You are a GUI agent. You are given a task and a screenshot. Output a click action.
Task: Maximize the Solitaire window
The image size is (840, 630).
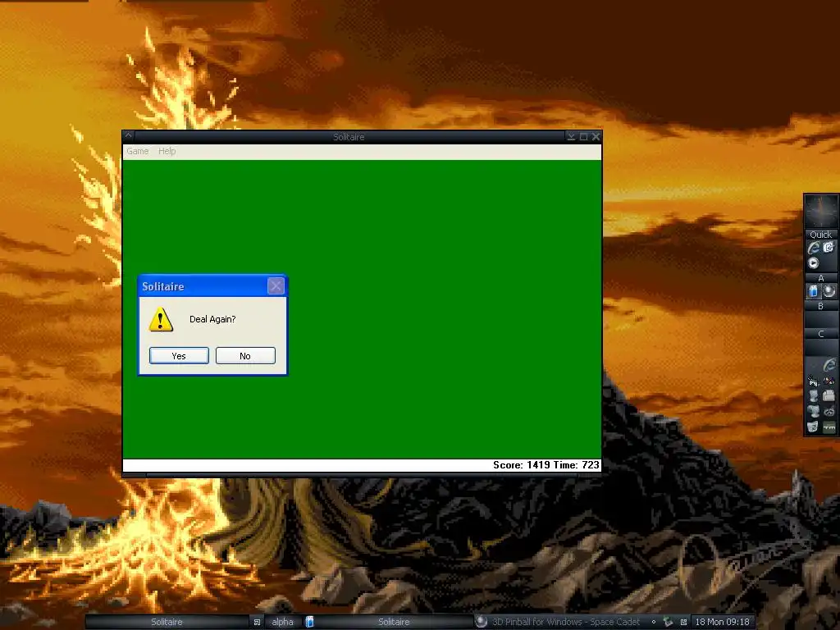(x=583, y=137)
